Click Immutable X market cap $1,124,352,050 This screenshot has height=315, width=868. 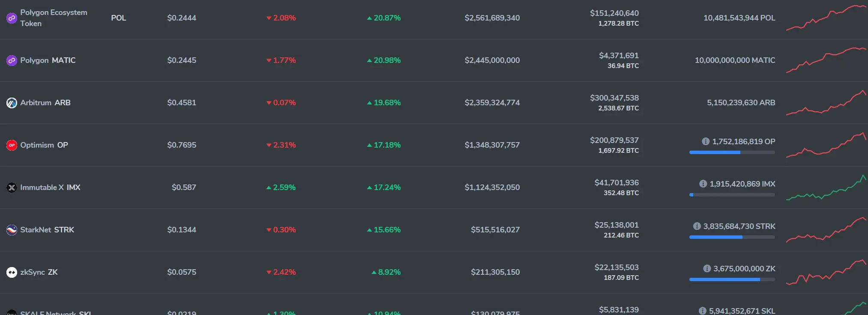pos(492,187)
